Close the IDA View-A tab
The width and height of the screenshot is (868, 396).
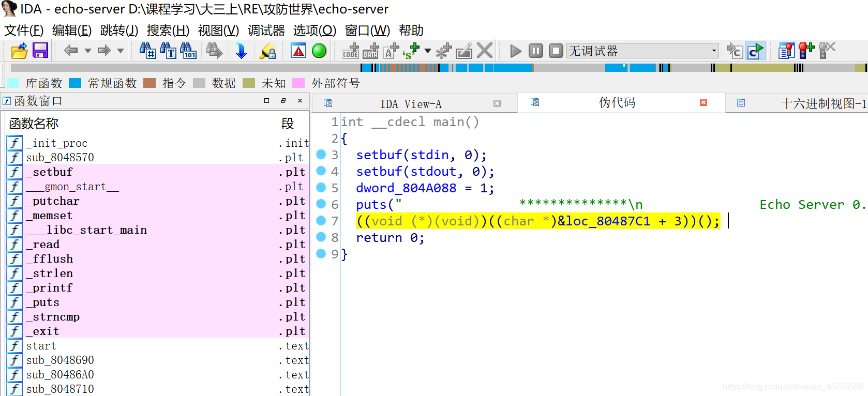pos(497,103)
